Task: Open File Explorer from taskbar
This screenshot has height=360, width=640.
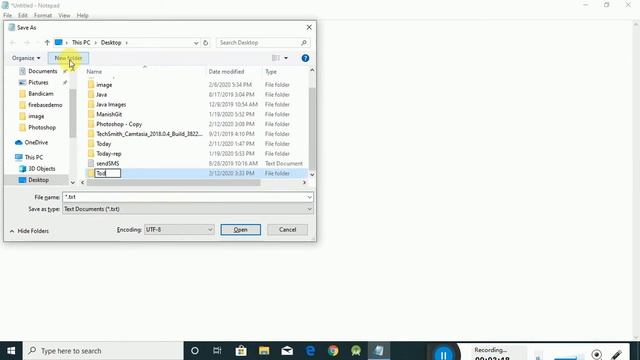Action: coord(264,351)
